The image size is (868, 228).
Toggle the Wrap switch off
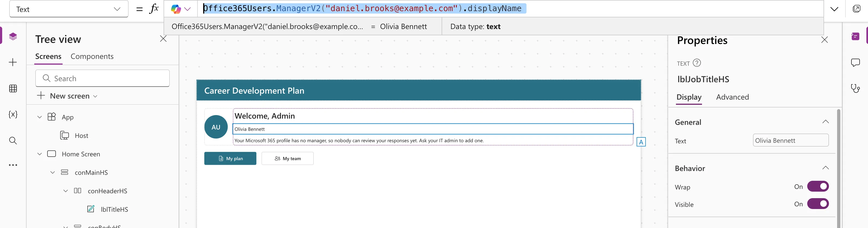tap(818, 186)
